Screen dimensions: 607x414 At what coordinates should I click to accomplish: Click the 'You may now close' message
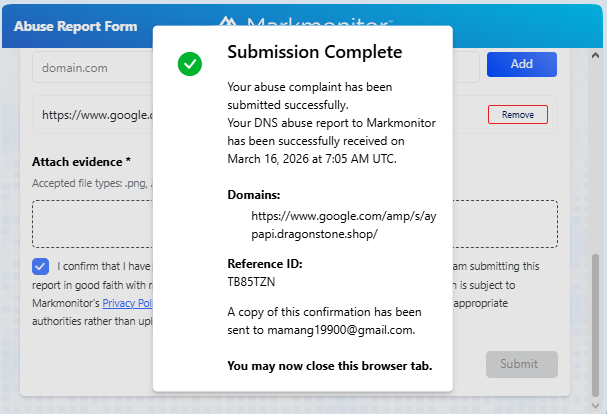330,366
